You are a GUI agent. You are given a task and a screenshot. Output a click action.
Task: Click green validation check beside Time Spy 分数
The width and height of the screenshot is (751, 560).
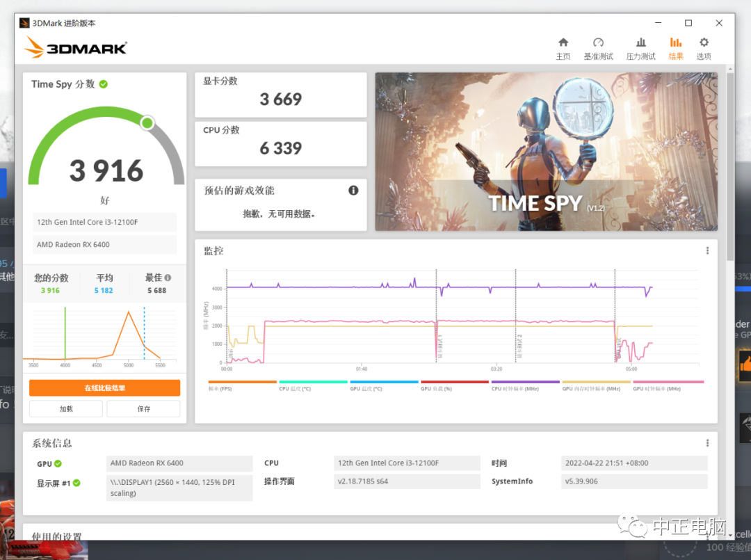pyautogui.click(x=104, y=84)
